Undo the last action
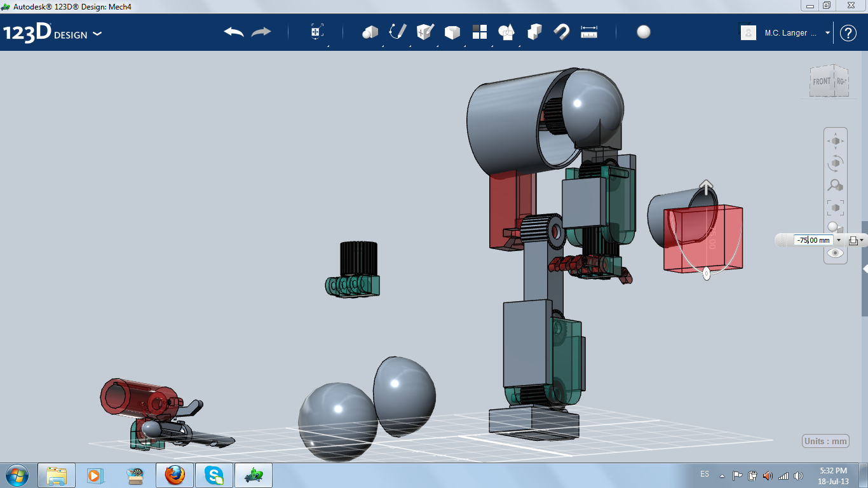 coord(234,32)
